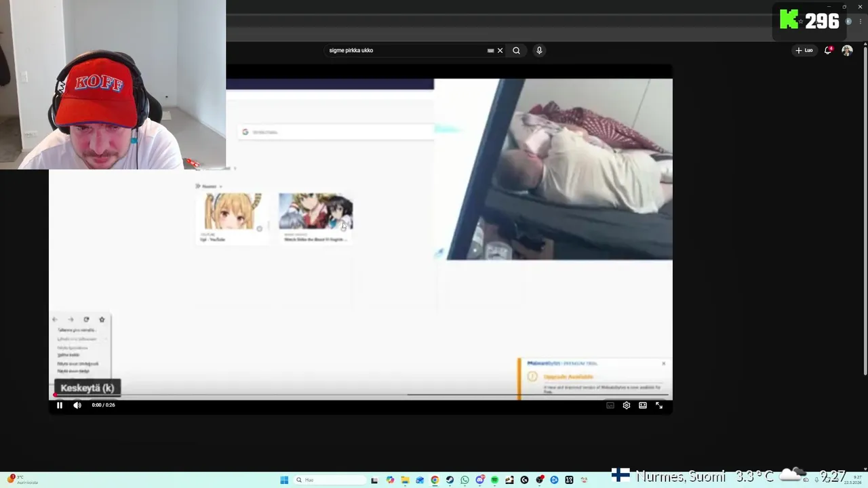
Task: Start voice search with the microphone
Action: coord(539,50)
